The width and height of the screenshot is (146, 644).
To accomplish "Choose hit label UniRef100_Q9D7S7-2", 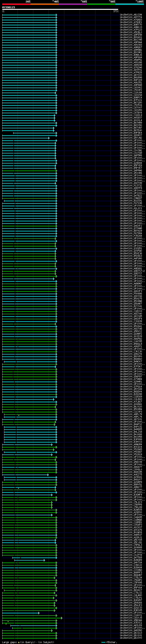I will [132, 271].
